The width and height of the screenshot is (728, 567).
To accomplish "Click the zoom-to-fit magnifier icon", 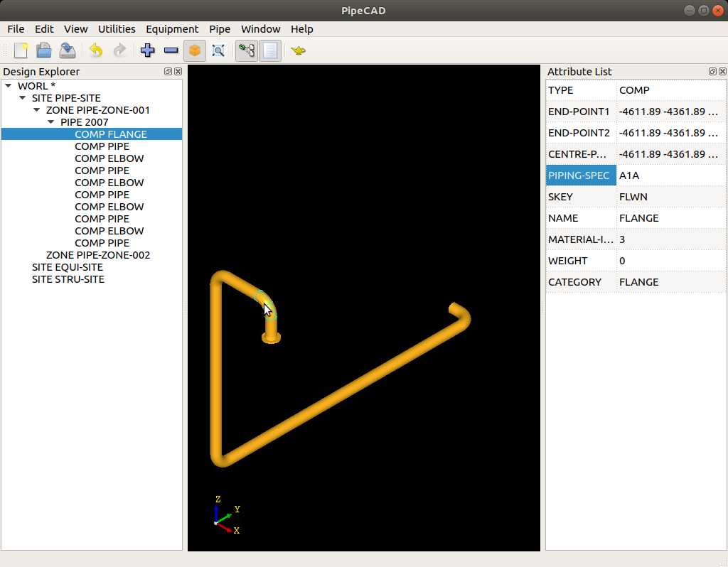I will (218, 50).
